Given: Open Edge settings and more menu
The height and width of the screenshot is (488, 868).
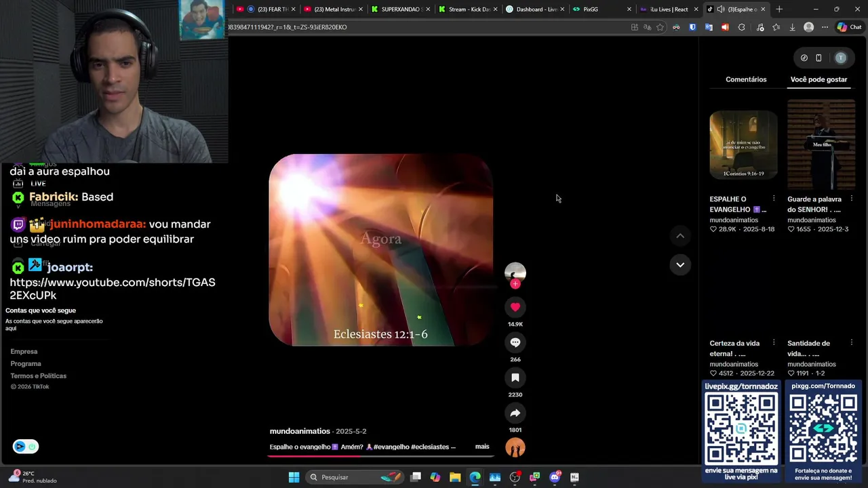Looking at the screenshot, I should coord(825,27).
